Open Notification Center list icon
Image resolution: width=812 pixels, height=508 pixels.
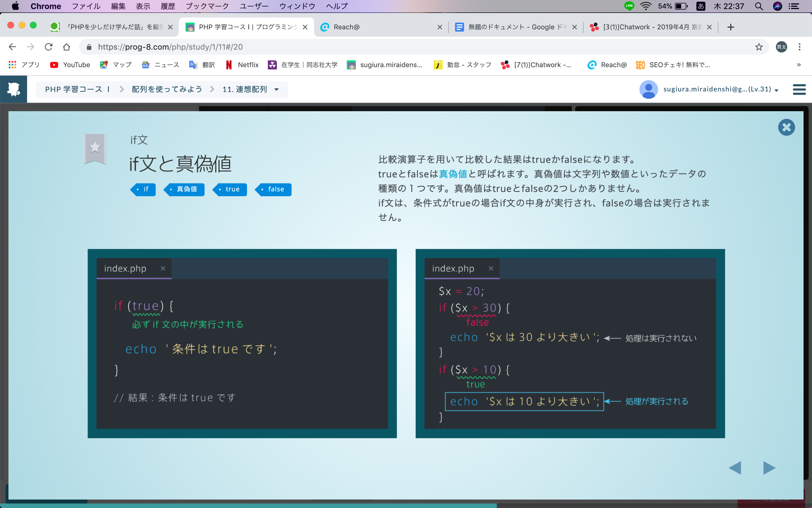(x=794, y=6)
